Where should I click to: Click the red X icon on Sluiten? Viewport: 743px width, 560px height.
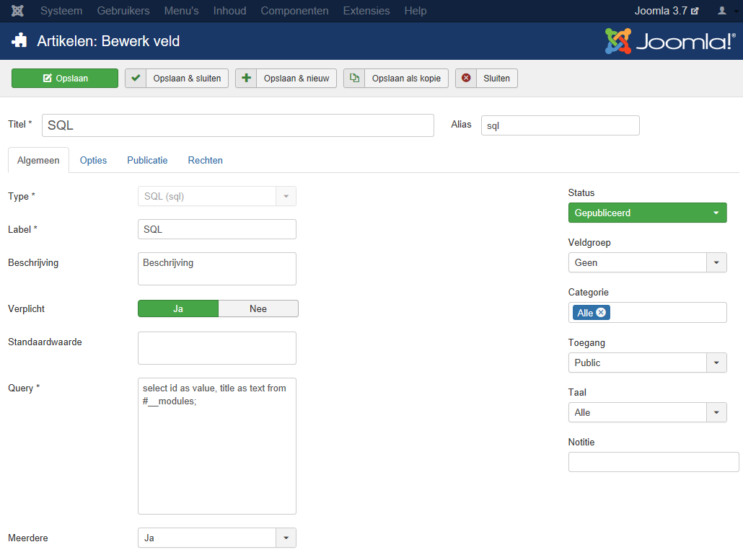click(466, 79)
